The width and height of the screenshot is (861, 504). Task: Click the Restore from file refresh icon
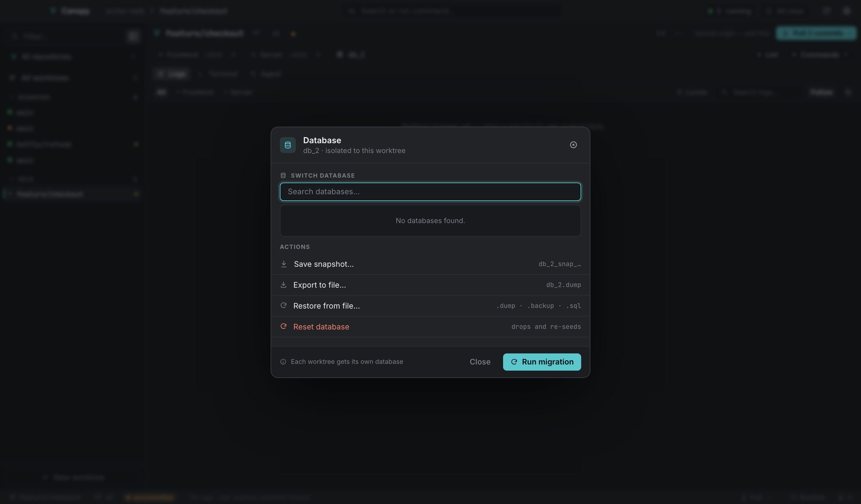coord(283,305)
